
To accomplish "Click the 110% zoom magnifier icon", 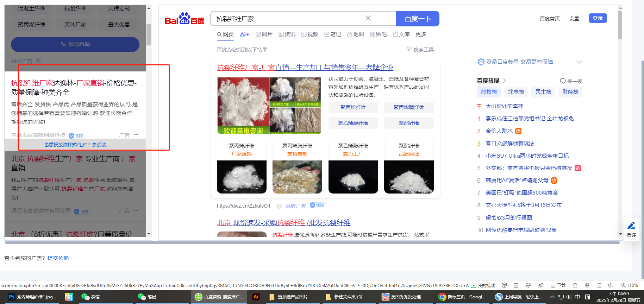I will (x=624, y=285).
